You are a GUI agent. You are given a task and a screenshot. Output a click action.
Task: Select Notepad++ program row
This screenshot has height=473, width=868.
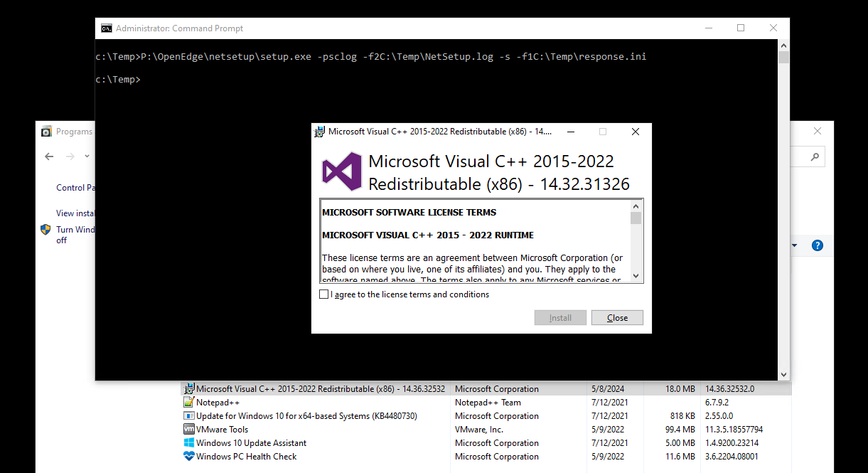(486, 403)
